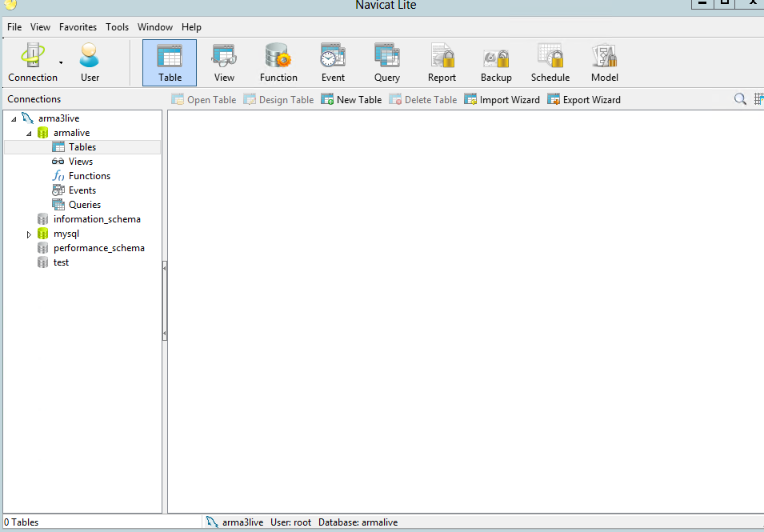Open the Connection toolbar icon
The image size is (764, 532).
click(32, 62)
